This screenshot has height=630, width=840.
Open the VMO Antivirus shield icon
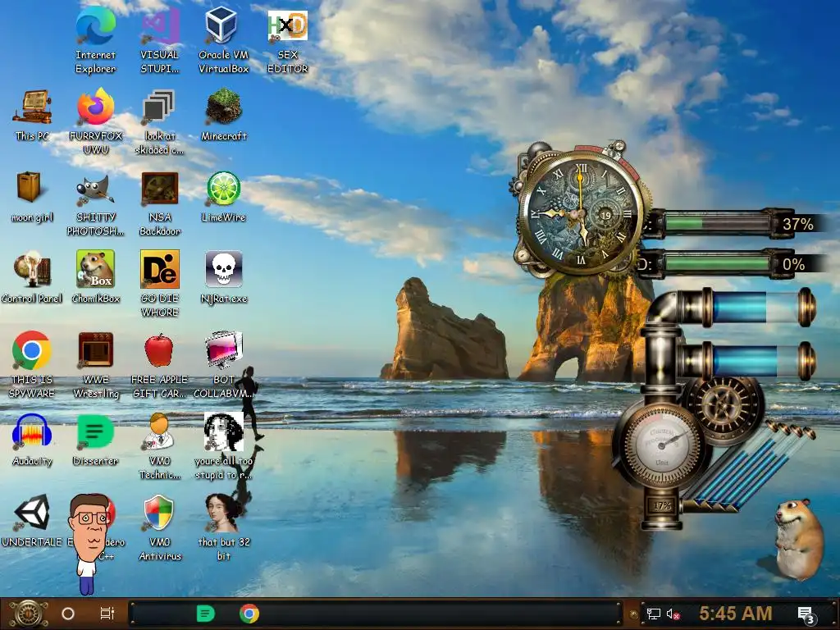tap(159, 514)
